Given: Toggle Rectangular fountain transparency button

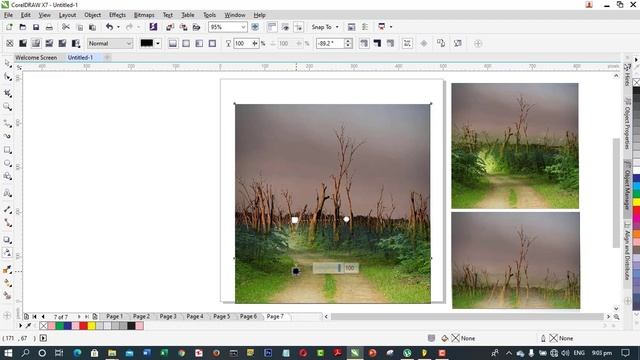Looking at the screenshot, I should click(x=212, y=43).
